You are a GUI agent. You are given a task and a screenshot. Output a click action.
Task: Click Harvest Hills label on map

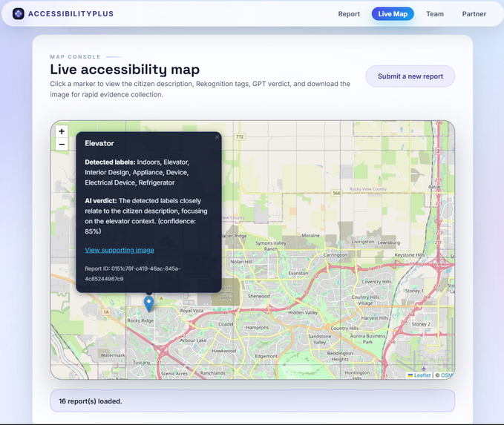point(375,318)
